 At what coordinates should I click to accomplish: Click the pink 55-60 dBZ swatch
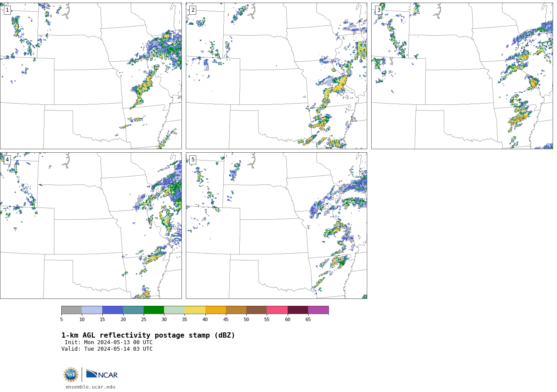point(277,310)
